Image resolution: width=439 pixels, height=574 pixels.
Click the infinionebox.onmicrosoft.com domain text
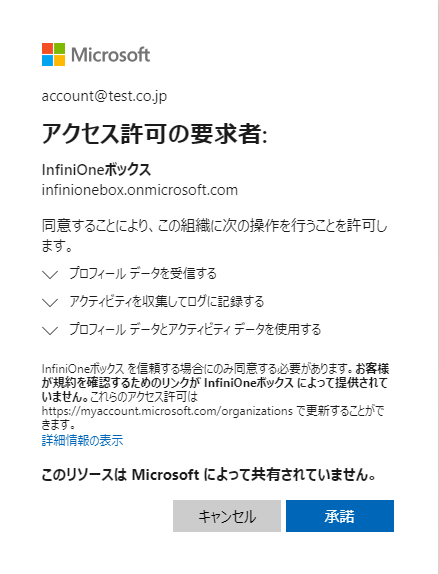click(x=140, y=190)
